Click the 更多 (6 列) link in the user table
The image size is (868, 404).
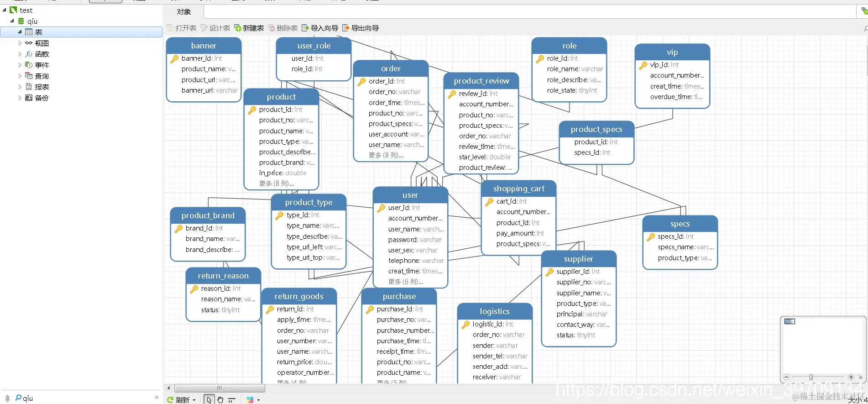tap(406, 282)
